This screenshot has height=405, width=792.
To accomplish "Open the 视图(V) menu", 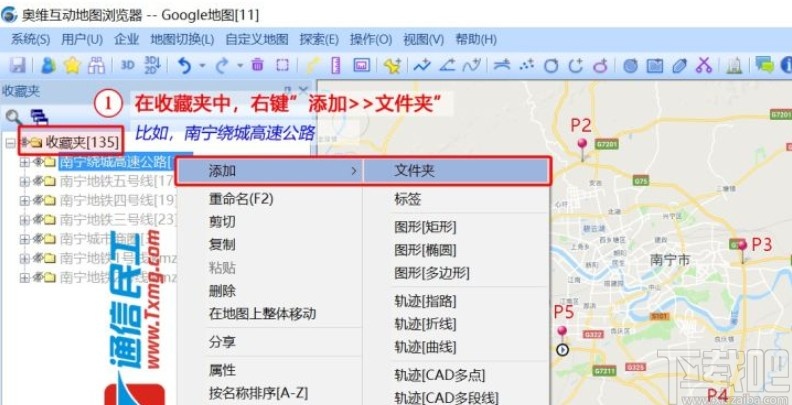I will click(x=424, y=39).
